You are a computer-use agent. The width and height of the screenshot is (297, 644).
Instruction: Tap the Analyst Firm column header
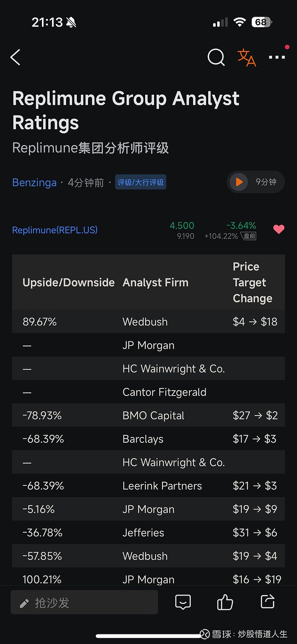pyautogui.click(x=156, y=283)
